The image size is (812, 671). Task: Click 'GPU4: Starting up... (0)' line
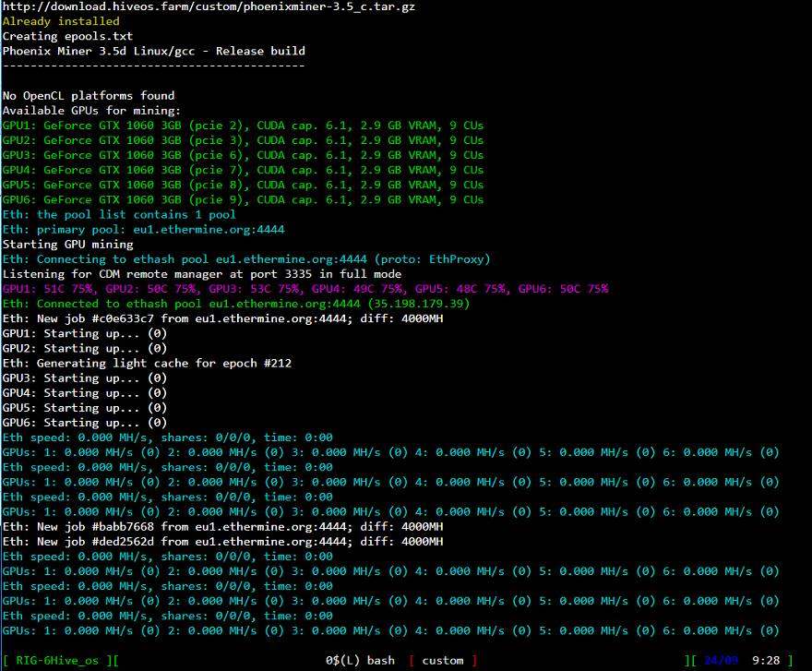84,393
